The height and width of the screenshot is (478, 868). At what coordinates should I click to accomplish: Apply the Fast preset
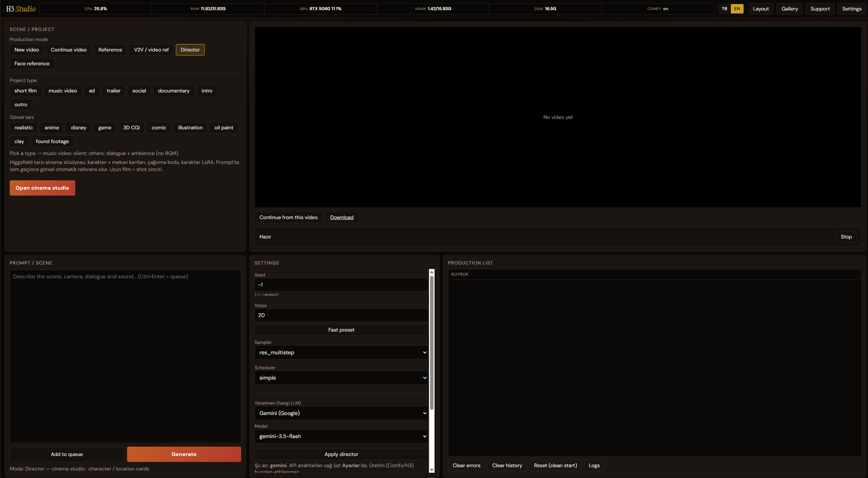[x=341, y=330]
